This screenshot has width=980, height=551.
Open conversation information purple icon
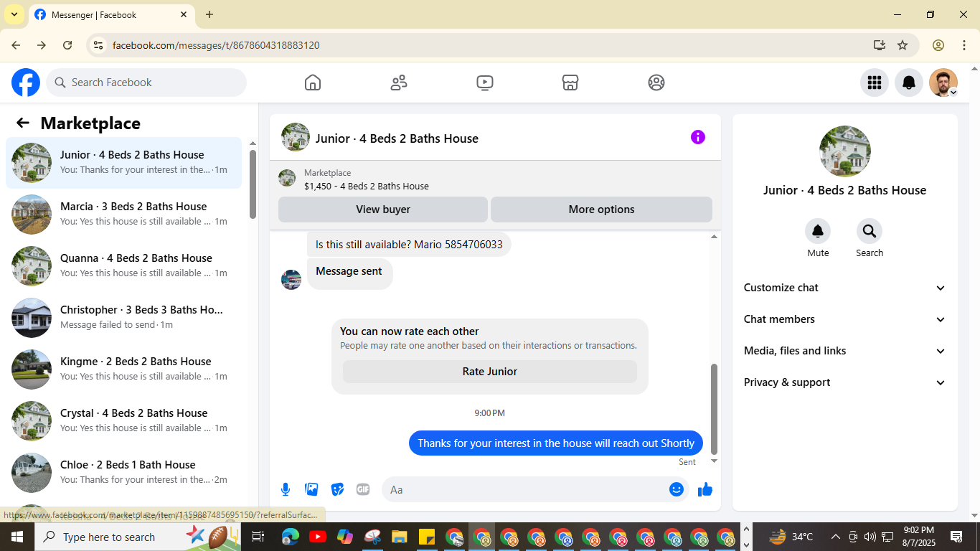[x=698, y=137]
